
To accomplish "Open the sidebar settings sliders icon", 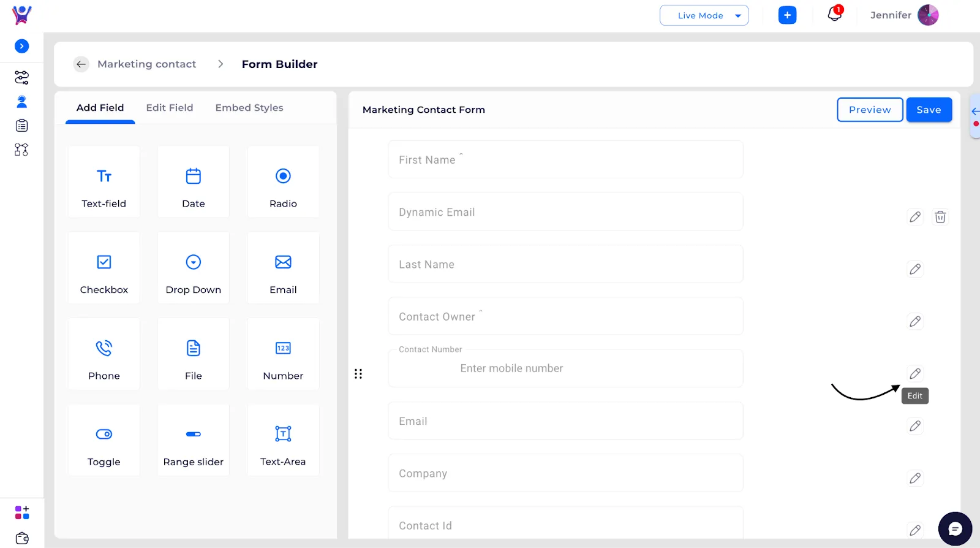I will pos(21,77).
